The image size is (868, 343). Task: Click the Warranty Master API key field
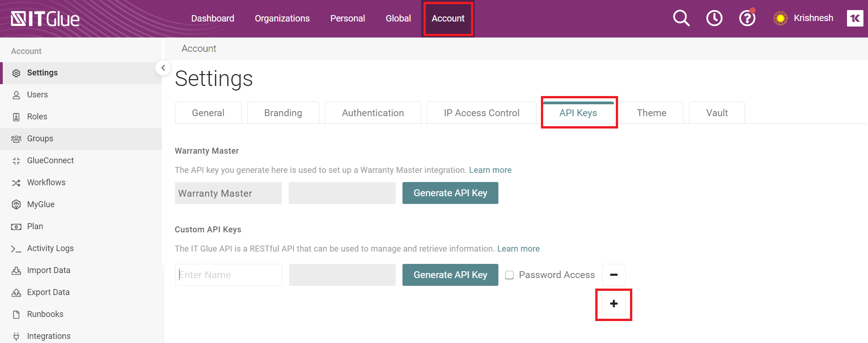click(x=342, y=193)
